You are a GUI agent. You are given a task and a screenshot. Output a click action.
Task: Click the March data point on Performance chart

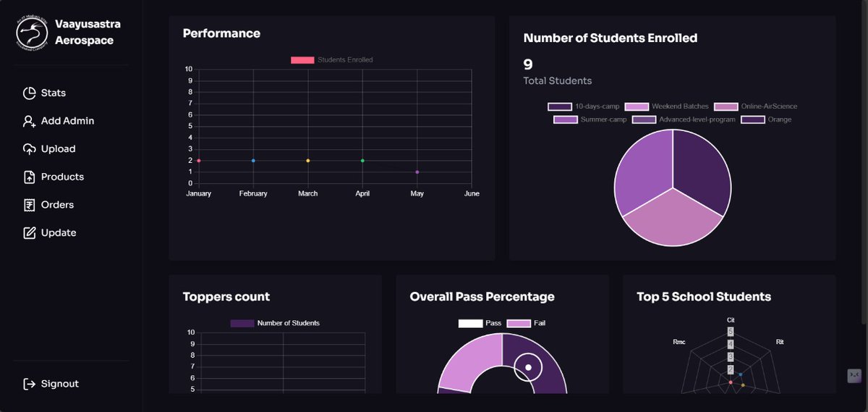(308, 161)
